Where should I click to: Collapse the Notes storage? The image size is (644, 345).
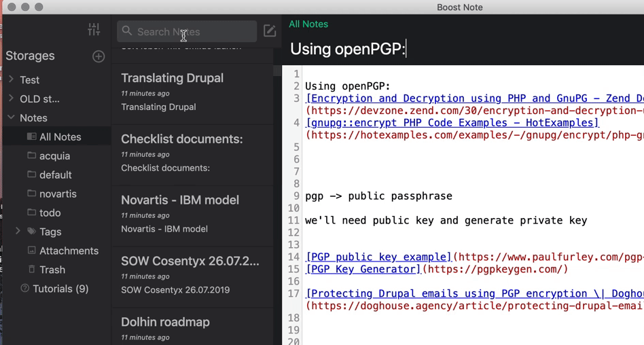click(11, 117)
